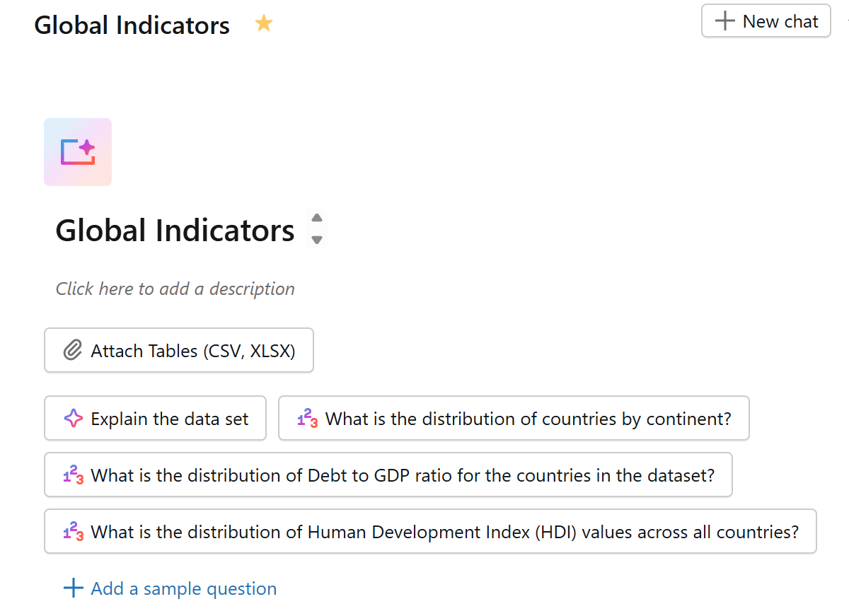Screen dimensions: 849x616
Task: Click the large Global Indicators heading
Action: tap(175, 231)
